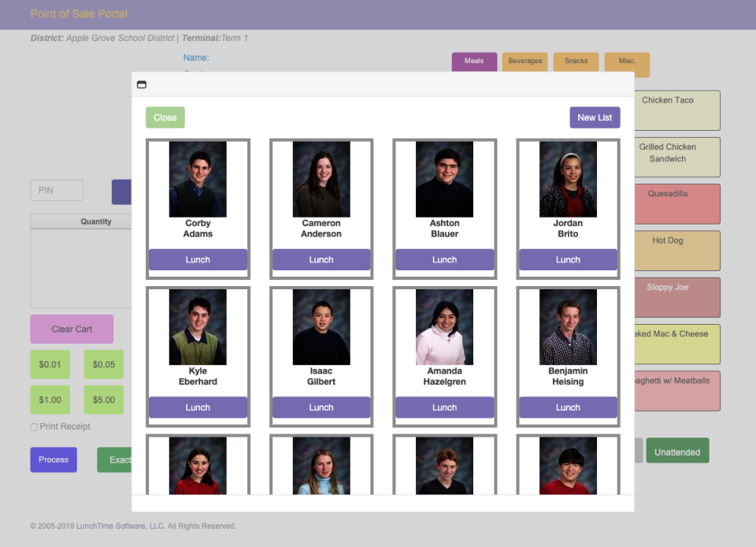Clear the cart

72,329
